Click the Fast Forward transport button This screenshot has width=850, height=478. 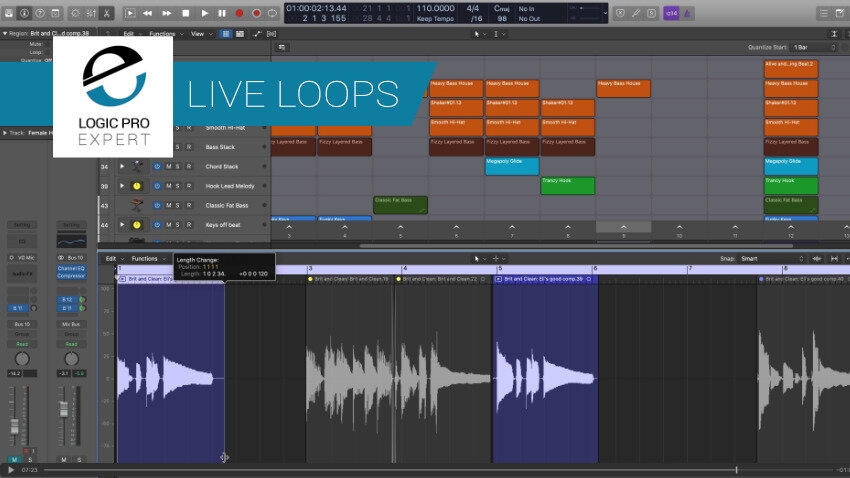(x=166, y=13)
